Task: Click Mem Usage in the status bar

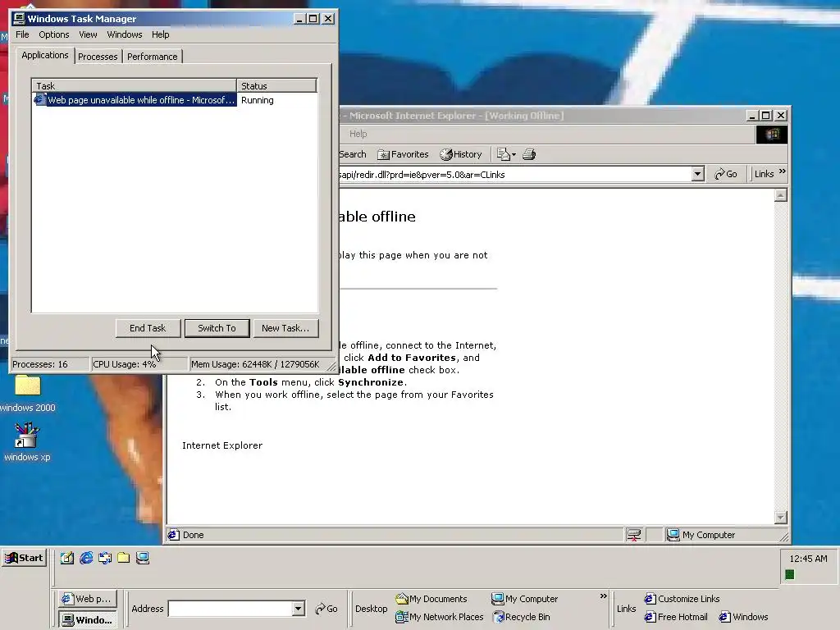Action: coord(255,364)
